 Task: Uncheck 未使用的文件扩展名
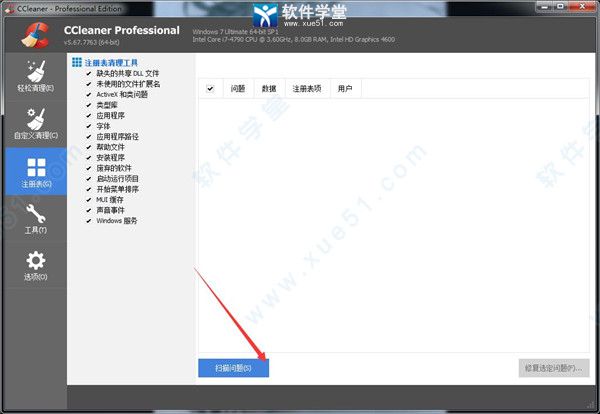pyautogui.click(x=89, y=84)
